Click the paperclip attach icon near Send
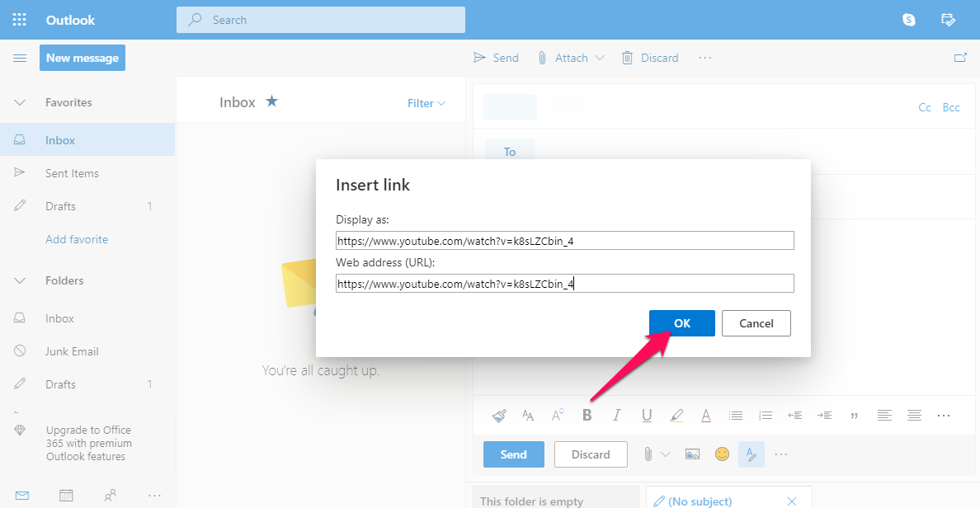980x508 pixels. (648, 454)
